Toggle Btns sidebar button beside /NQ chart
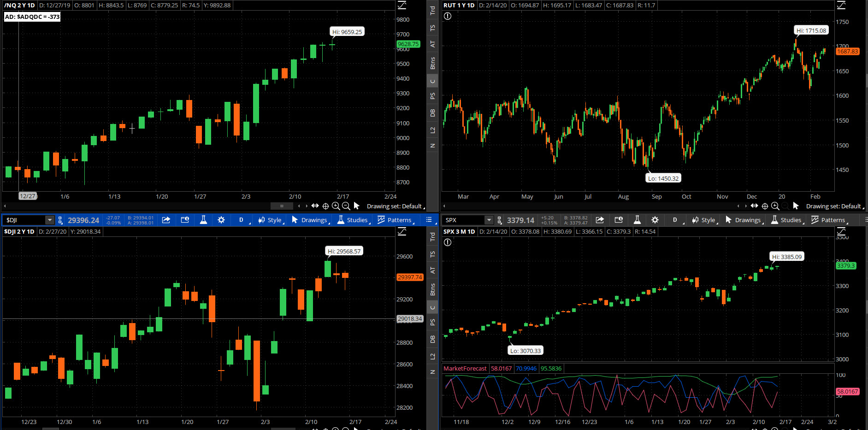Screen dimensions: 868x430 pyautogui.click(x=432, y=63)
